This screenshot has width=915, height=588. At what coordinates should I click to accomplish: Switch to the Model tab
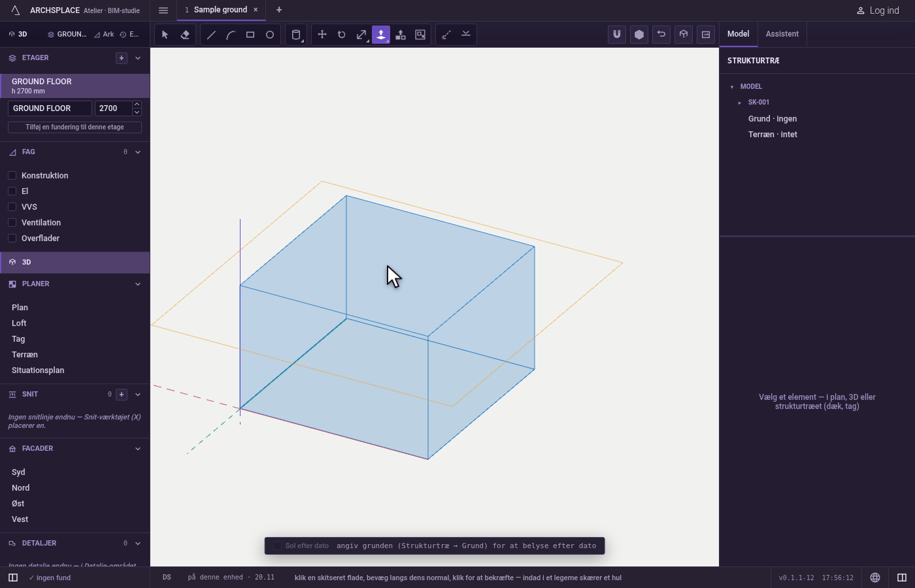739,34
